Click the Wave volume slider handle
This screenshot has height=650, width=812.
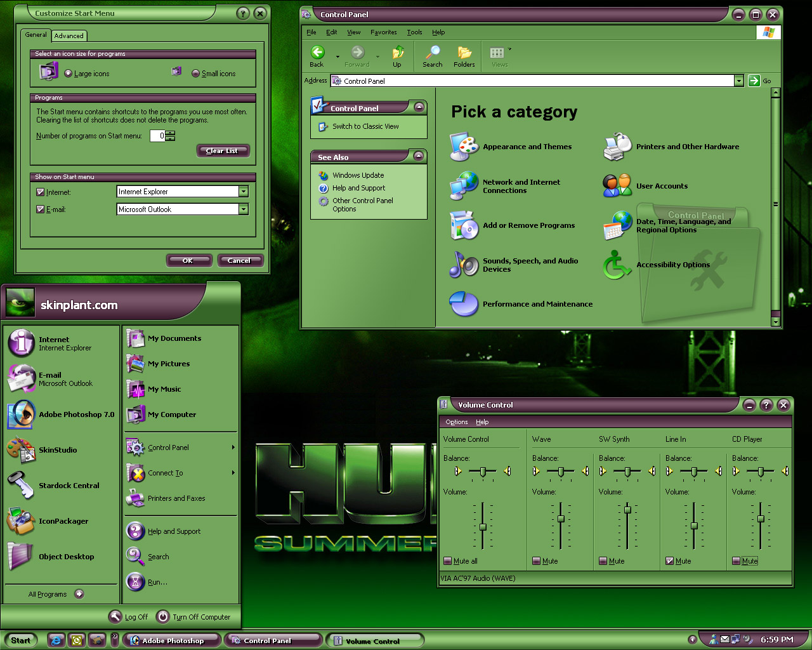(x=561, y=519)
